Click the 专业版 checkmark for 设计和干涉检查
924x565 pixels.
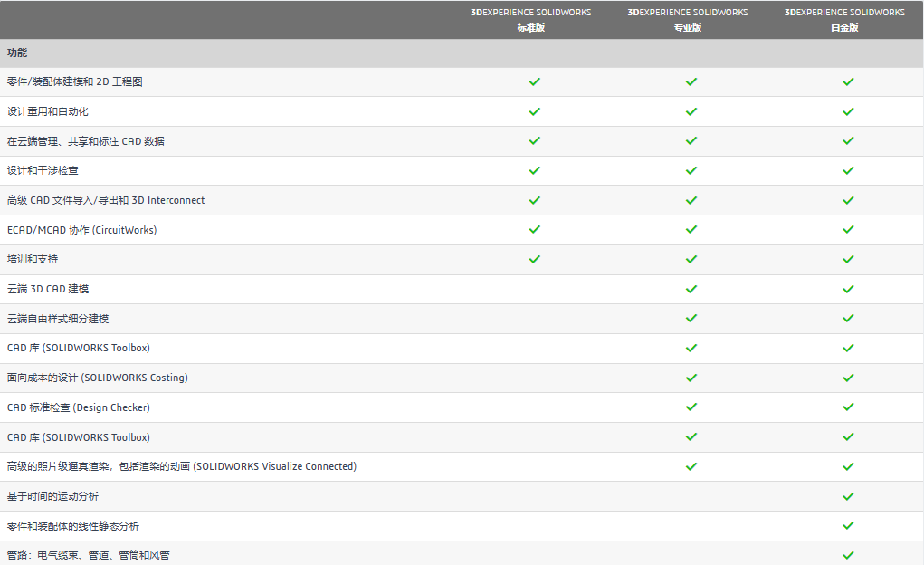point(691,170)
